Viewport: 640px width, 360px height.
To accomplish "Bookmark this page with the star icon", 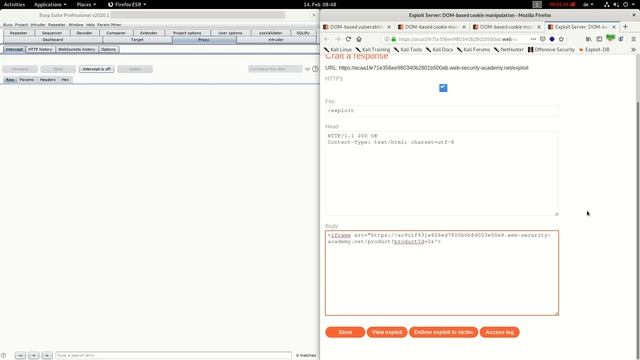I will 561,39.
